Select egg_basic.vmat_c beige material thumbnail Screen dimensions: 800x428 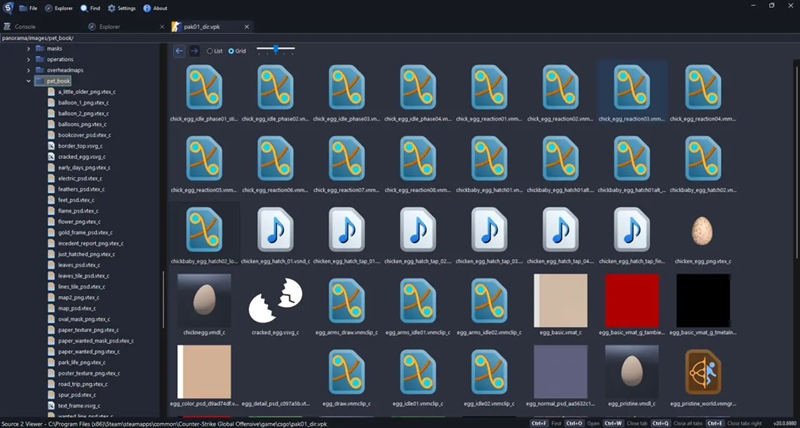click(x=560, y=300)
